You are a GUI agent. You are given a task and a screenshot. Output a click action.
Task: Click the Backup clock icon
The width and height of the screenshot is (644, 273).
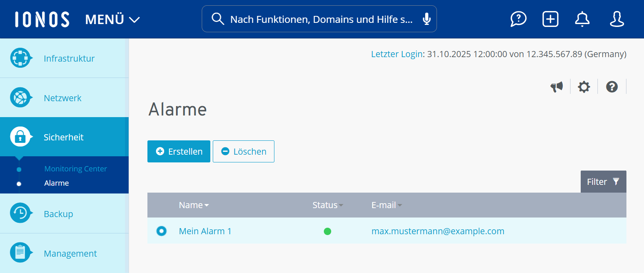point(21,213)
